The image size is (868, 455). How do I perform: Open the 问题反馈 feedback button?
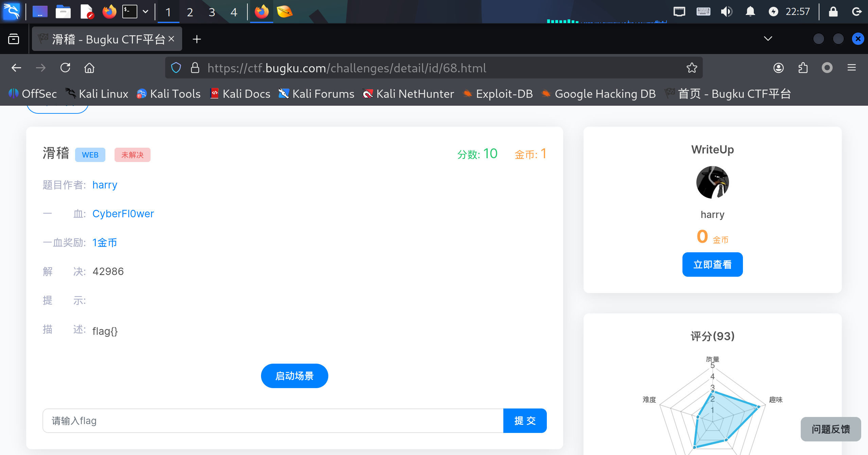pos(831,429)
